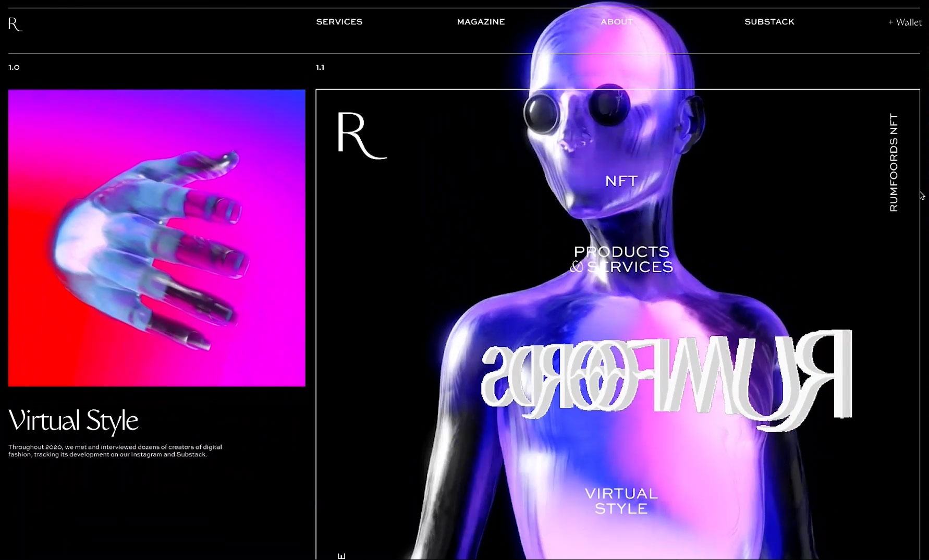Click the vertical Rumfoords NFT text
This screenshot has height=560, width=929.
coord(894,162)
